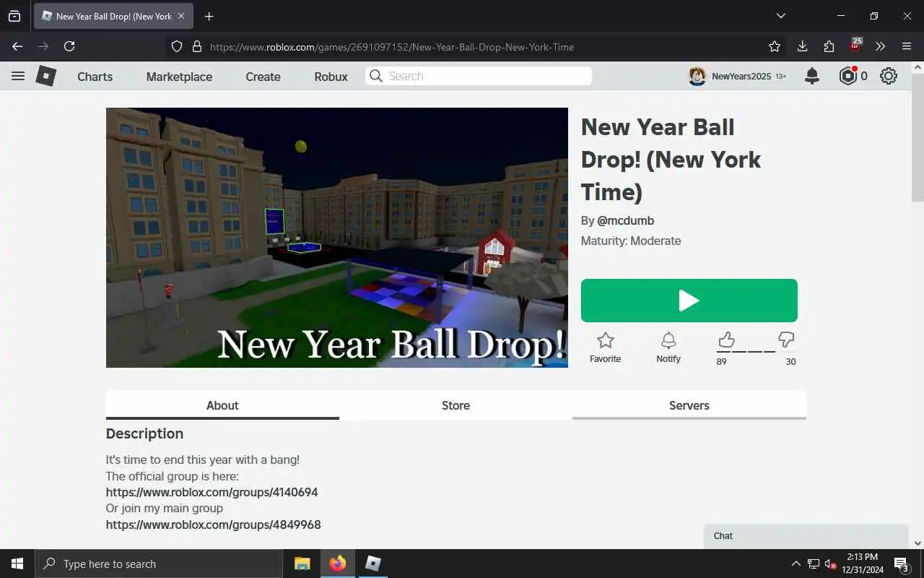Open the taskbar clock and date
Image resolution: width=924 pixels, height=578 pixels.
click(863, 564)
